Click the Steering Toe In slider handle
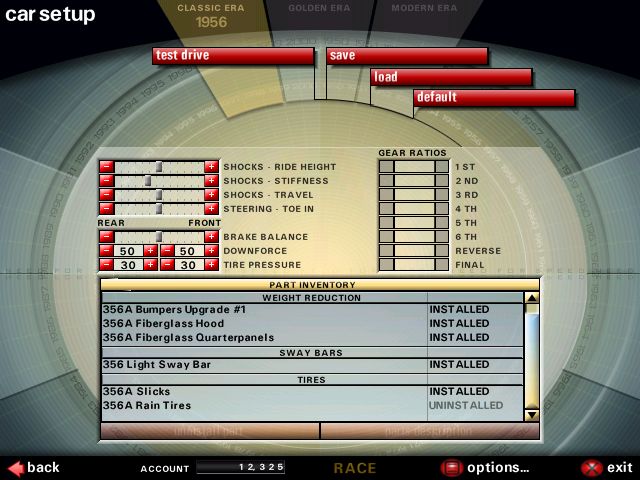Viewport: 640px width, 480px height. tap(159, 209)
